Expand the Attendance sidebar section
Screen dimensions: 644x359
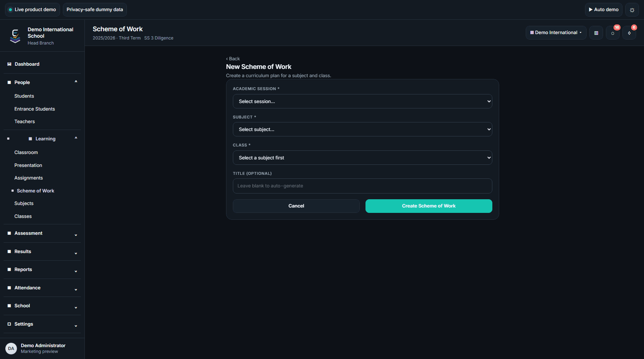pos(42,288)
